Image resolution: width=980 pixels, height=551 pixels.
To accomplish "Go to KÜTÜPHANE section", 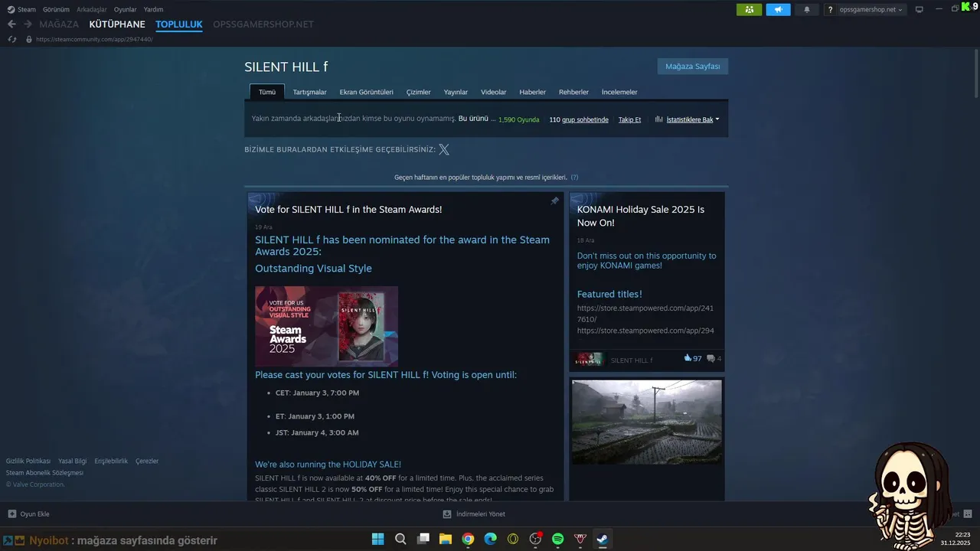I will 117,24.
